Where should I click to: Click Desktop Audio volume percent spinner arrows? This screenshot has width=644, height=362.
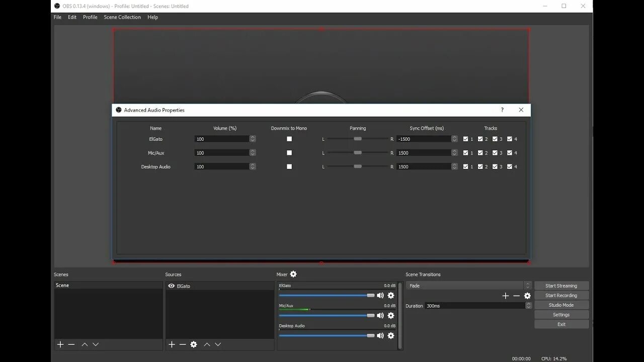point(253,166)
